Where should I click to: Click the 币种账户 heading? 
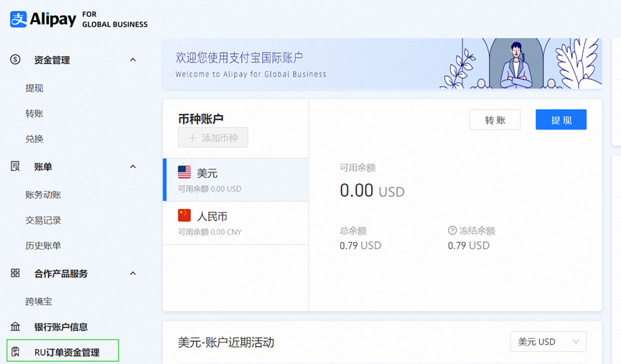click(x=201, y=118)
